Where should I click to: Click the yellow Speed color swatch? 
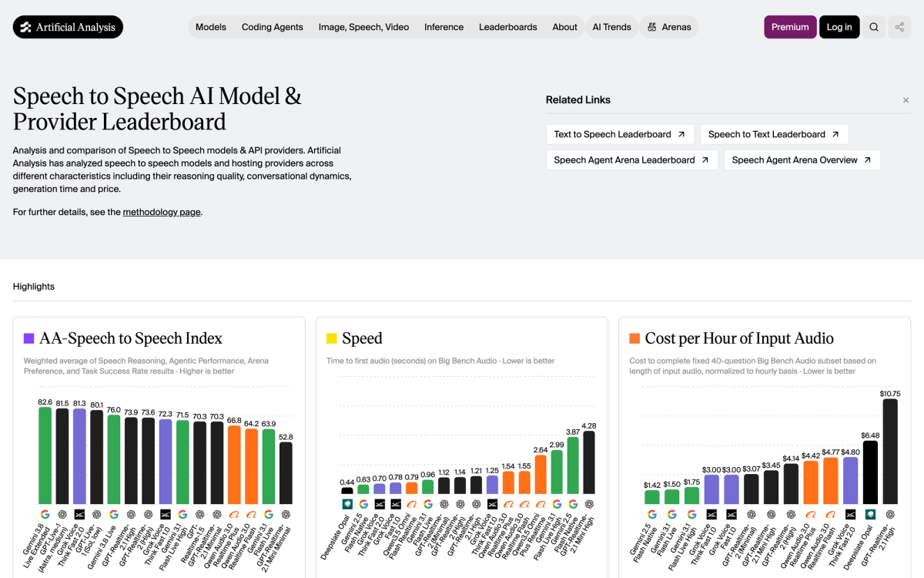point(332,338)
